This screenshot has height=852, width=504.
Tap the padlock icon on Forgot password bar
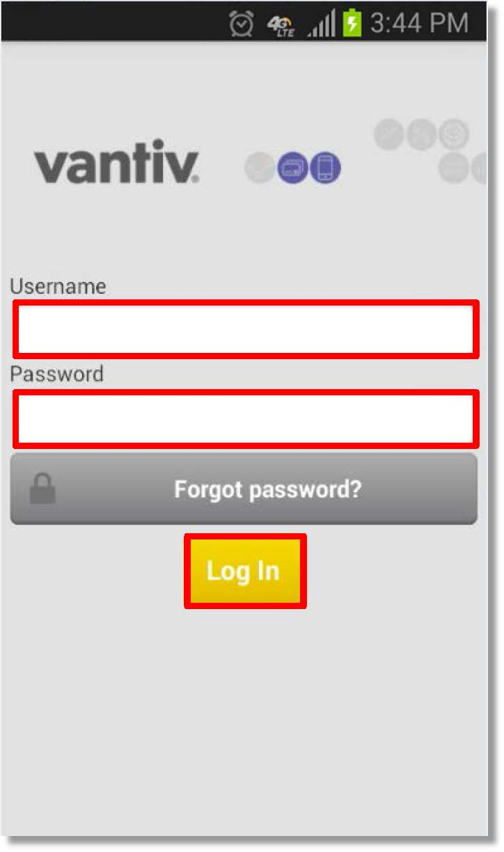pyautogui.click(x=42, y=489)
